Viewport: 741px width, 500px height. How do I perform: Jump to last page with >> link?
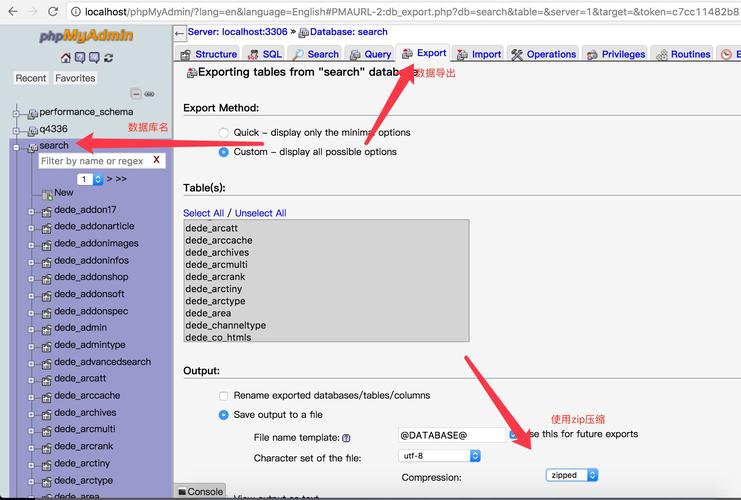click(x=121, y=179)
